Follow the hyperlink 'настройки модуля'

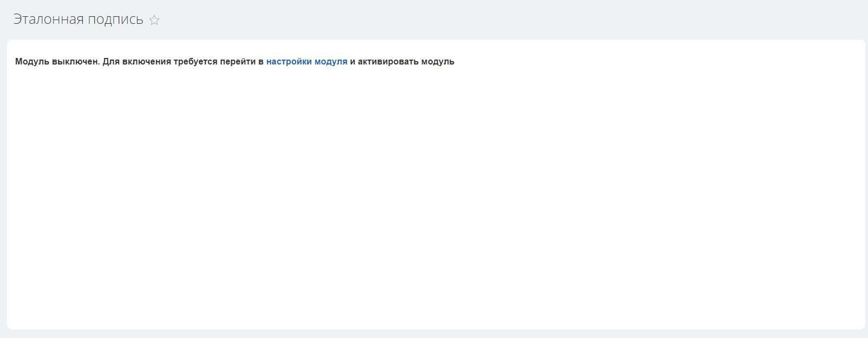point(306,62)
